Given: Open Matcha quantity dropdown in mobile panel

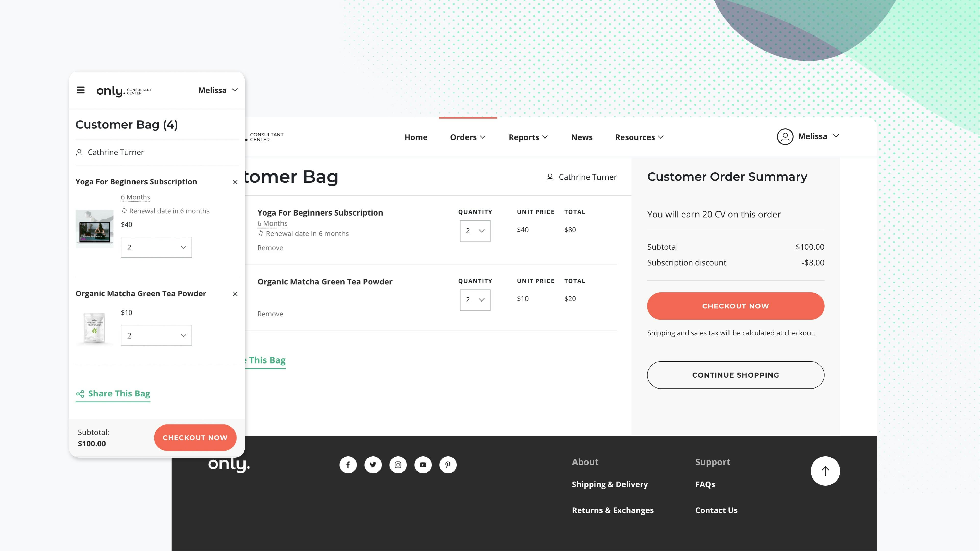Looking at the screenshot, I should [x=156, y=335].
